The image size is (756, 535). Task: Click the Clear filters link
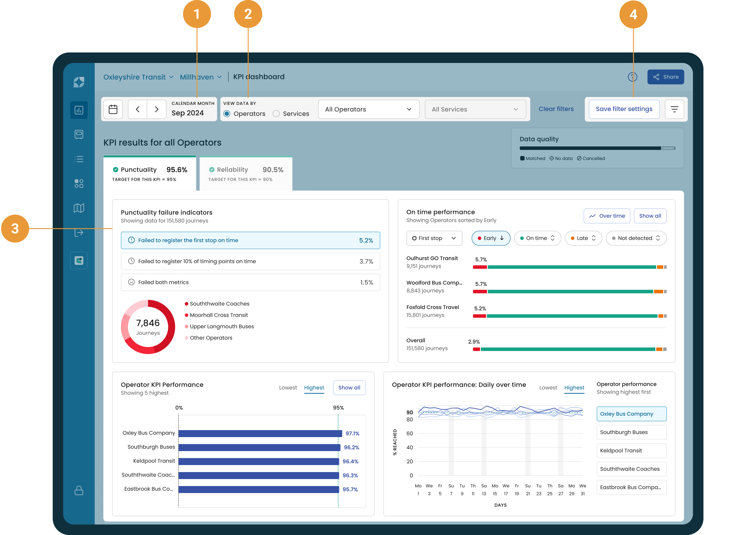pos(556,109)
